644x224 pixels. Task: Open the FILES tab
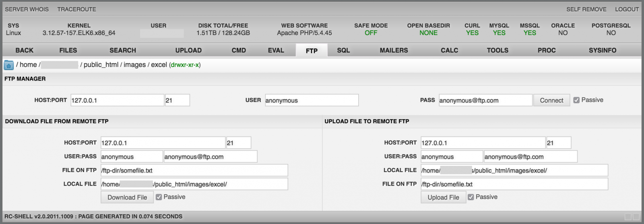point(68,50)
